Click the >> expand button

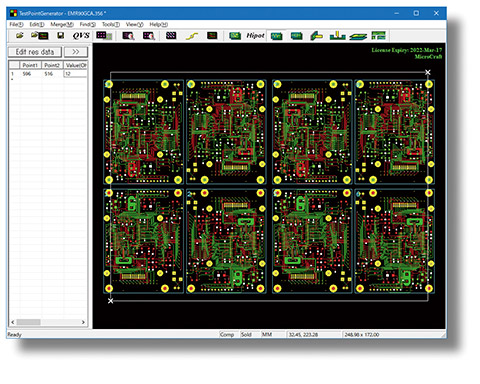76,52
